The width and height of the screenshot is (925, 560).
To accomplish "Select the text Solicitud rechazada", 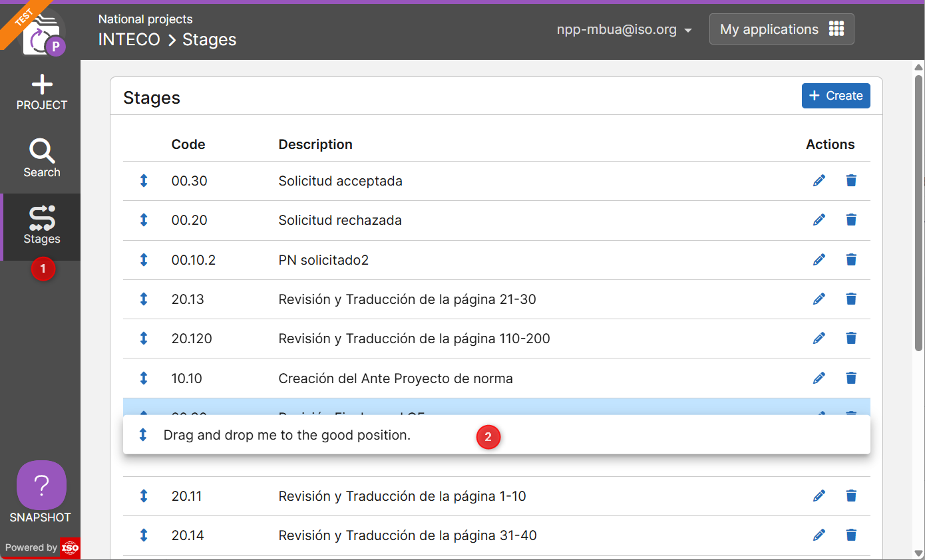I will pos(340,220).
